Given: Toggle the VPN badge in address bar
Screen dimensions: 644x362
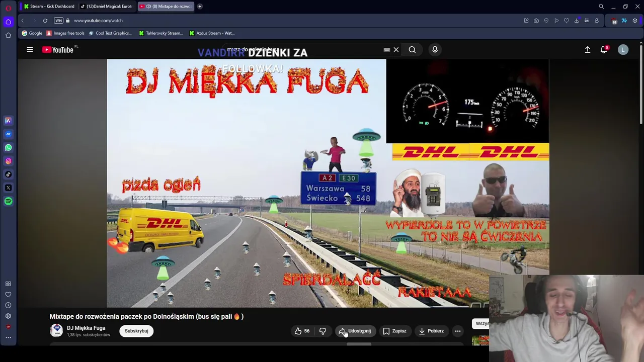Looking at the screenshot, I should 58,21.
